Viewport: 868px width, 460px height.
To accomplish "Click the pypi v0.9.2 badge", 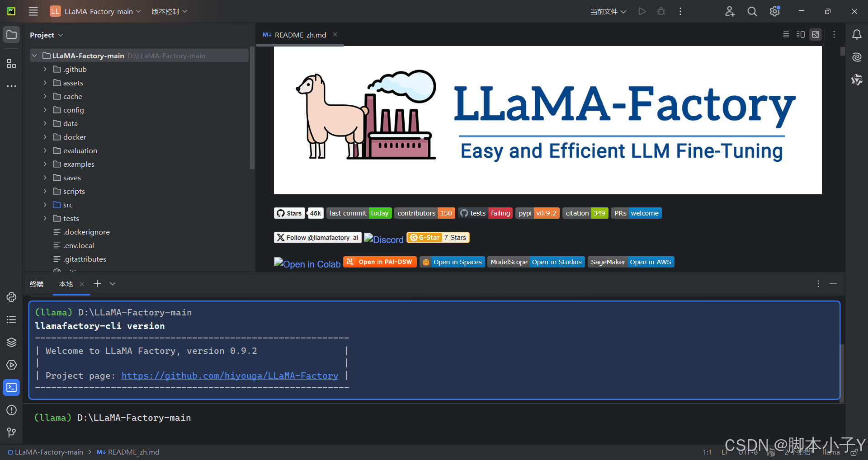I will pyautogui.click(x=538, y=213).
